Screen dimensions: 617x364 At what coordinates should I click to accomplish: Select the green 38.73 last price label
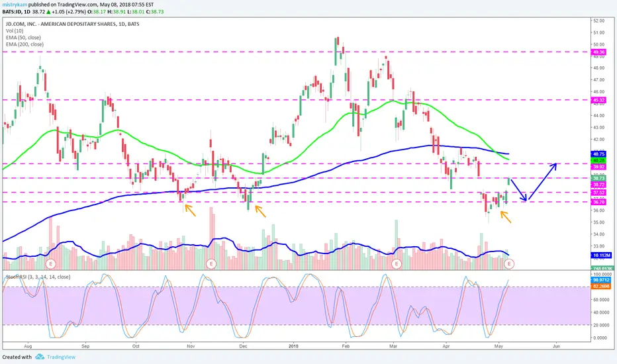(x=599, y=178)
